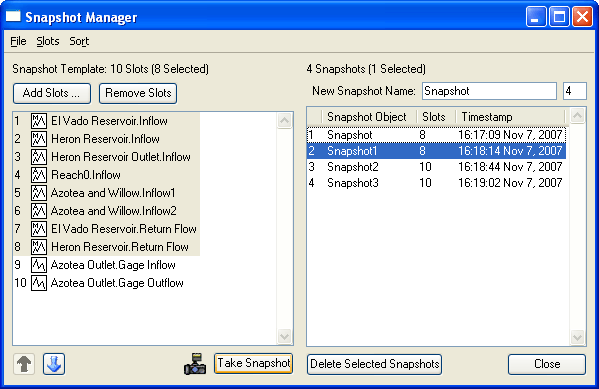599x389 pixels.
Task: Click the Heron Reservoir Outlet.Inflow slot icon
Action: (x=39, y=157)
